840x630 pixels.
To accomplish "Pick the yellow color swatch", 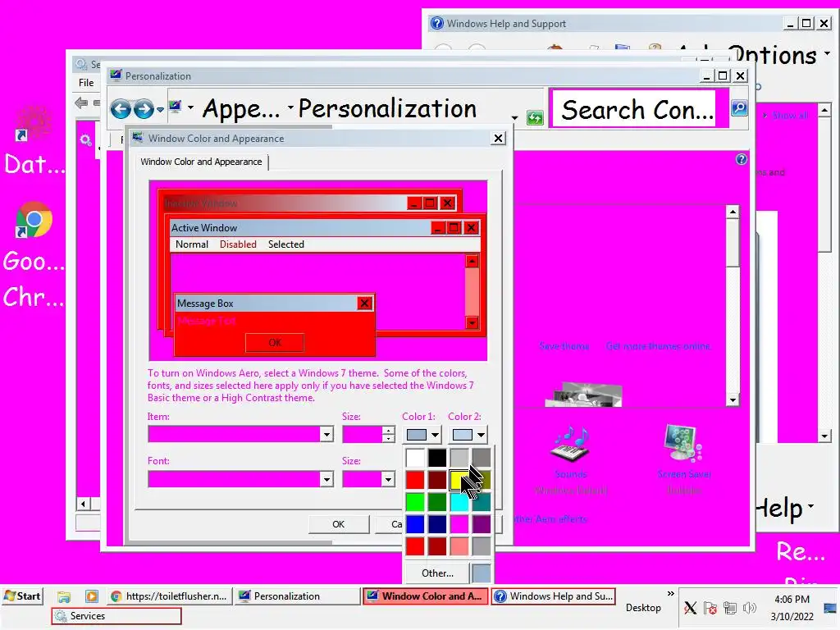I will (459, 480).
